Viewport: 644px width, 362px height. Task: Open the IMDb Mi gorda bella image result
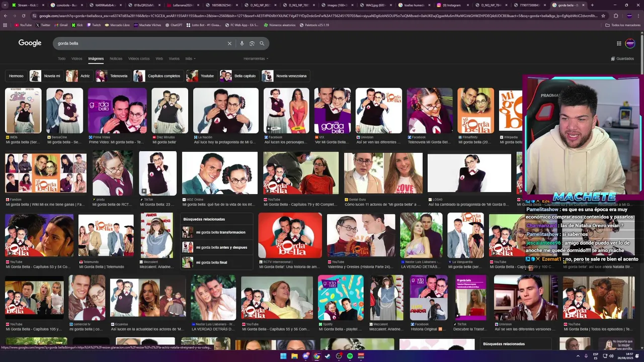[x=23, y=111]
